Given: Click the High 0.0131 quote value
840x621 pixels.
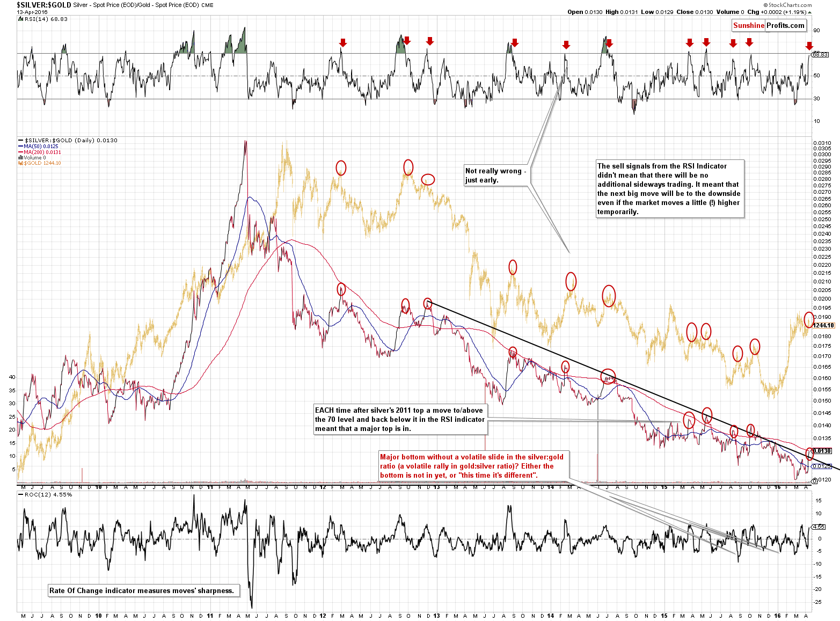Looking at the screenshot, I should click(x=622, y=12).
